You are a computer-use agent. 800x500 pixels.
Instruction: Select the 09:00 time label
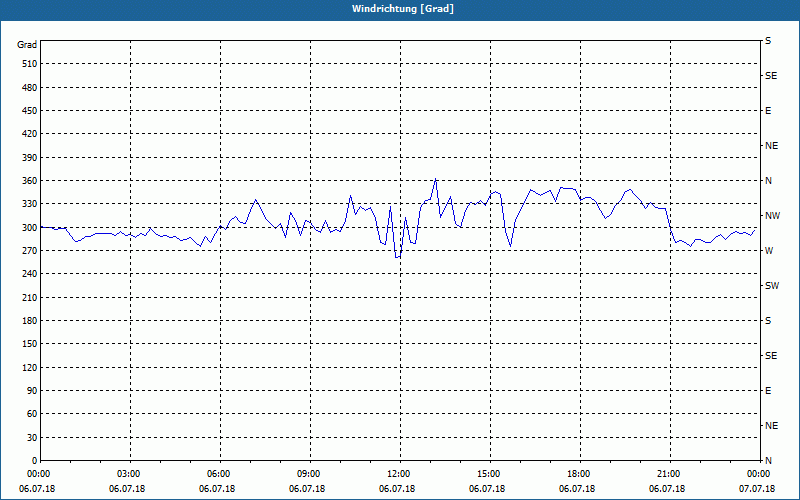pos(307,474)
